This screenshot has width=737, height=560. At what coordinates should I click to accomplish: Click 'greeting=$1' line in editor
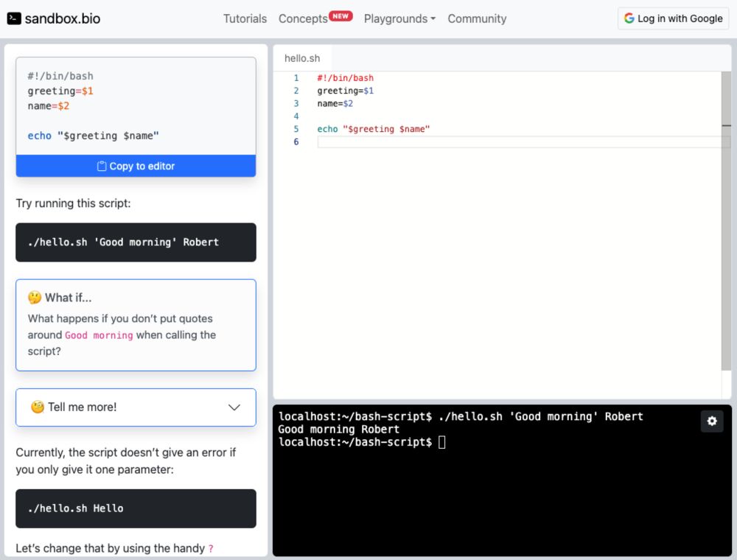346,91
